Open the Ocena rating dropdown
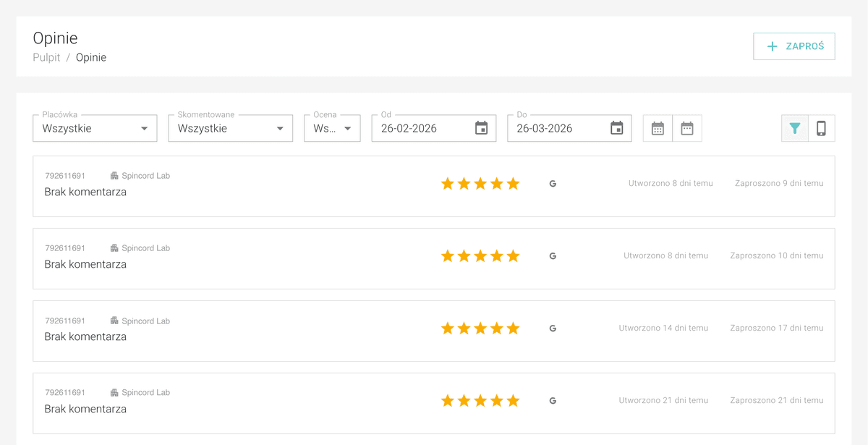The image size is (868, 445). pyautogui.click(x=332, y=129)
